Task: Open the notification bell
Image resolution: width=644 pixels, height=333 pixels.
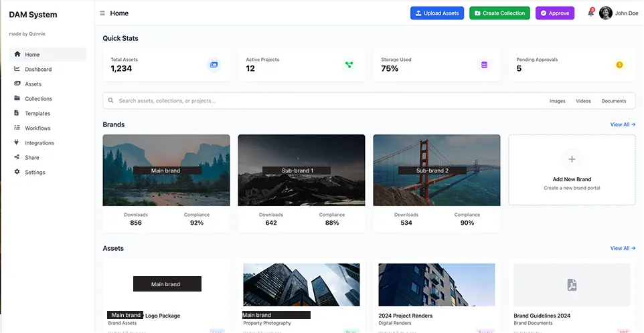Action: click(590, 13)
